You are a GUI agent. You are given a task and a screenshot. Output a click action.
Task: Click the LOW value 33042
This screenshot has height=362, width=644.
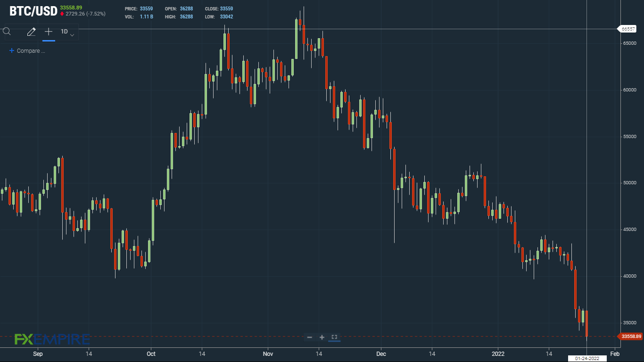tap(226, 17)
